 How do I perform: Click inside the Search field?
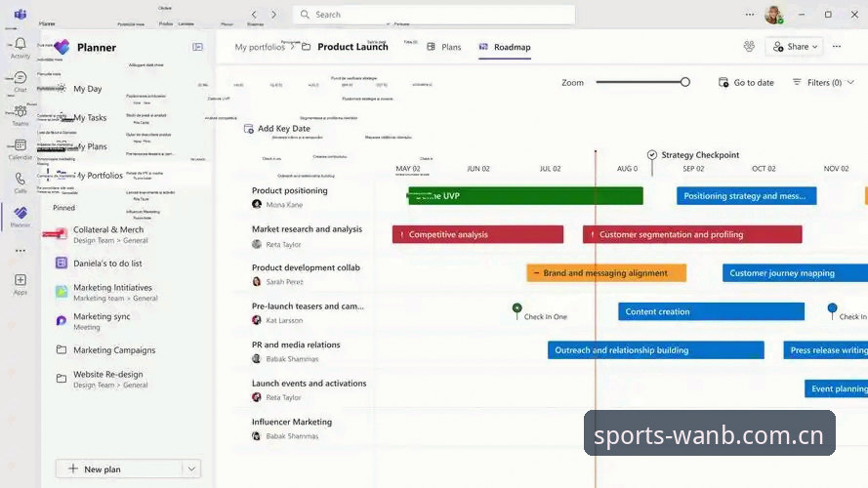click(x=434, y=15)
